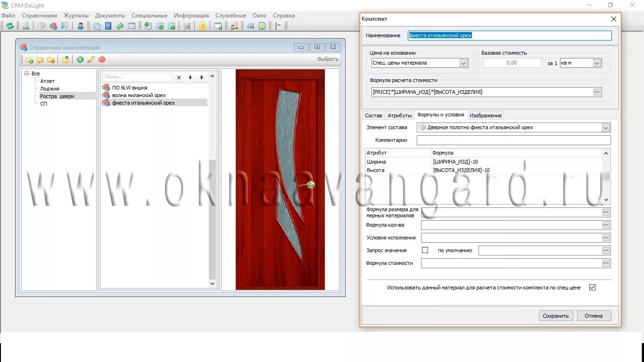Click the tools wrench toolbar icon
This screenshot has width=644, height=362.
pos(65,26)
